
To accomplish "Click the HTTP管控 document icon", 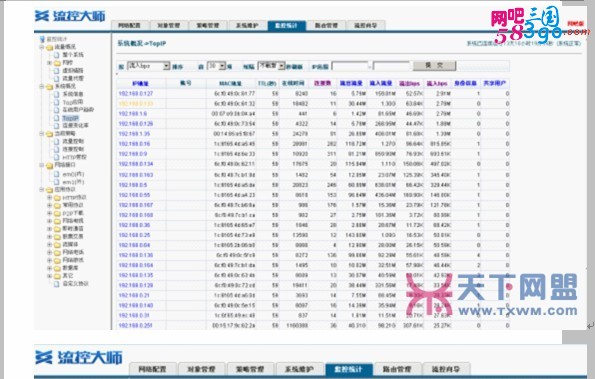I will pos(57,157).
